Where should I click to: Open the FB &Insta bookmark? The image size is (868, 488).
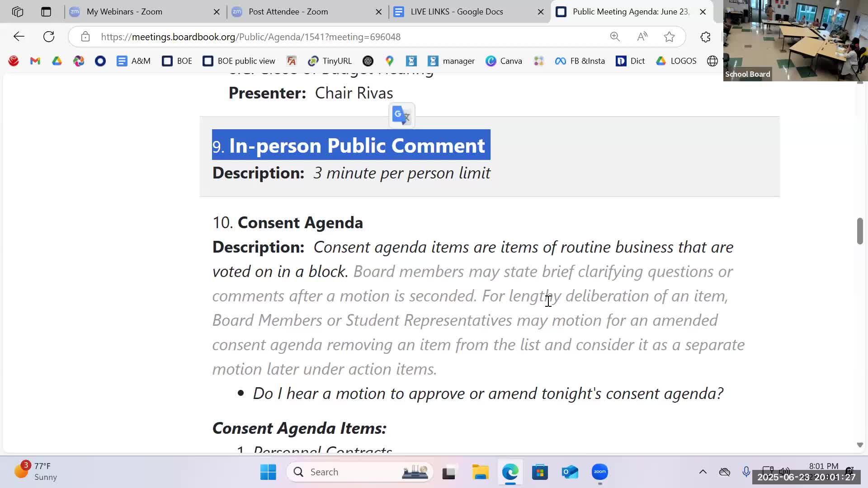click(580, 61)
